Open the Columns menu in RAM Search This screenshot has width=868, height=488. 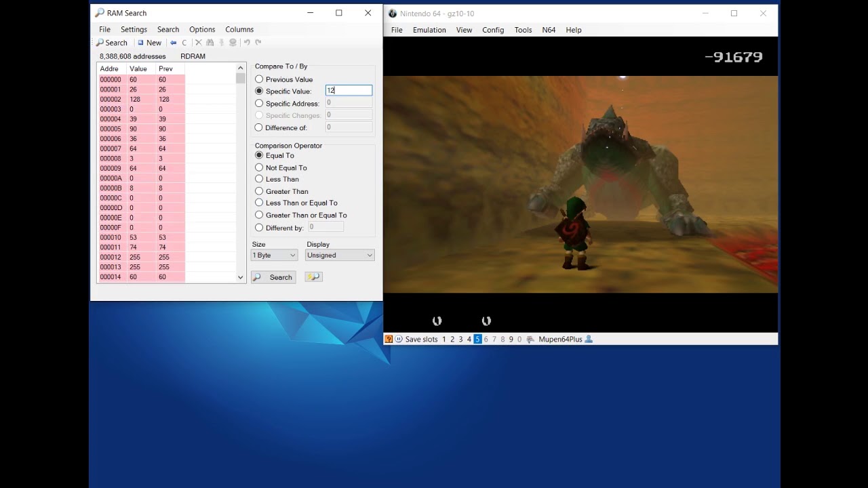tap(239, 30)
